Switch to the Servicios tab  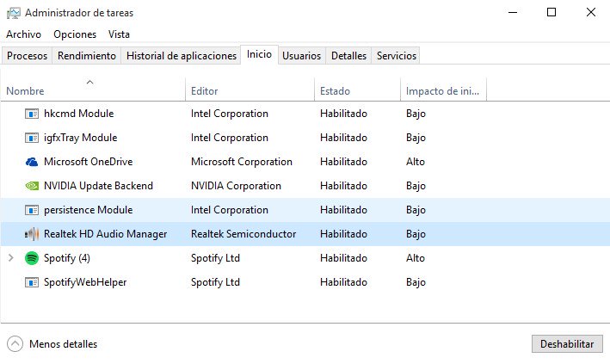point(396,56)
